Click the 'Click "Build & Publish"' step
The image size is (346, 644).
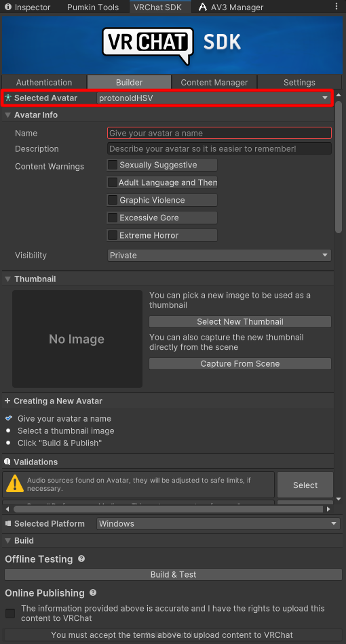pos(60,443)
